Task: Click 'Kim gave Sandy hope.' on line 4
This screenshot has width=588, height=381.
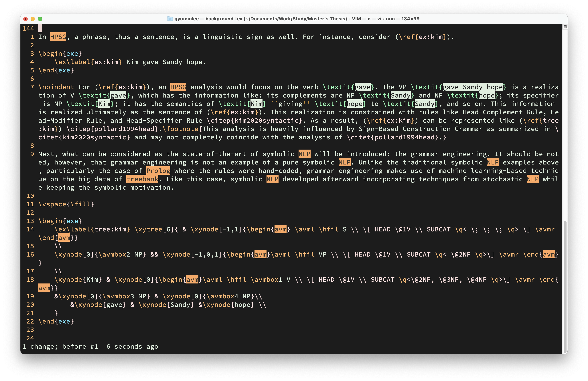Action: click(x=166, y=62)
